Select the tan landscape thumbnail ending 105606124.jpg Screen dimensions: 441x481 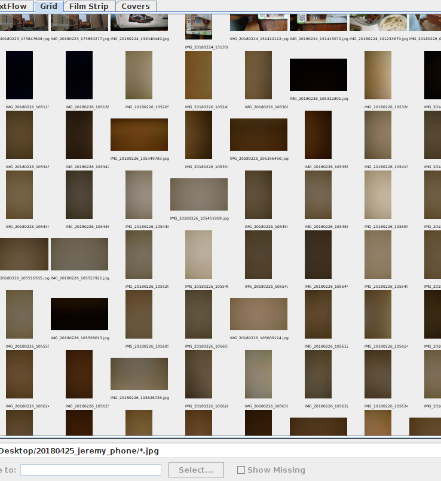(259, 314)
